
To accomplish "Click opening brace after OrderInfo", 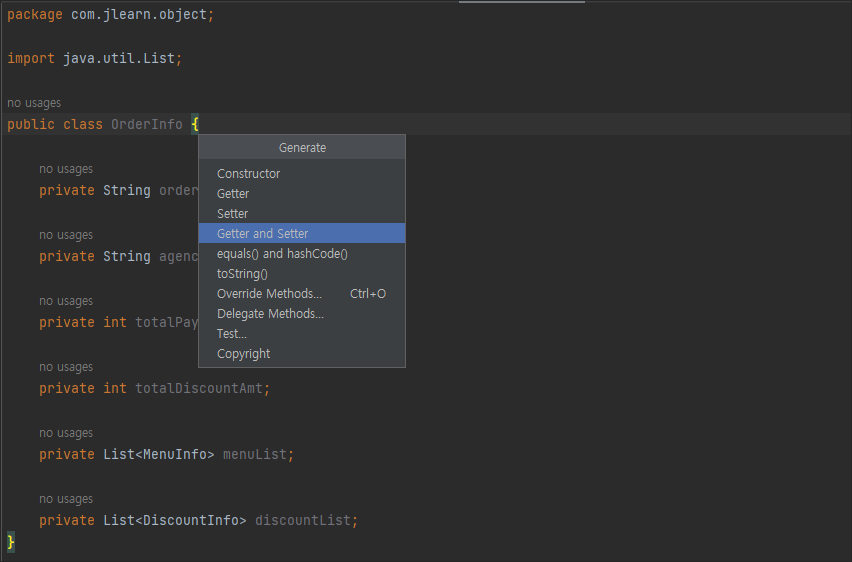I will [195, 124].
